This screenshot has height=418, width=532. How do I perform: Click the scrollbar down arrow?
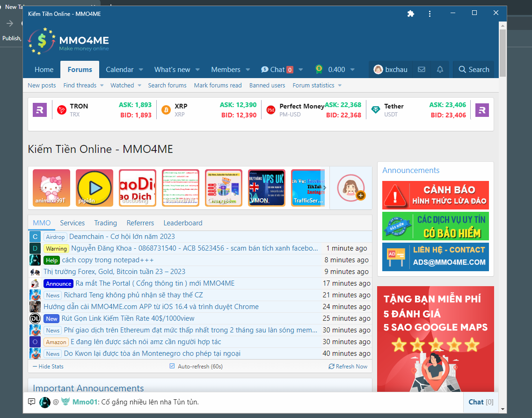coord(503,409)
